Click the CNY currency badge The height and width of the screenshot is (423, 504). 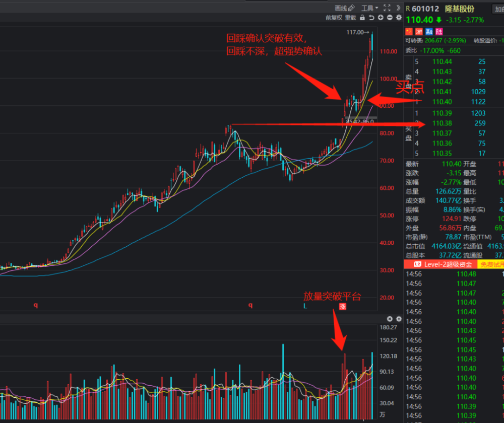click(419, 32)
